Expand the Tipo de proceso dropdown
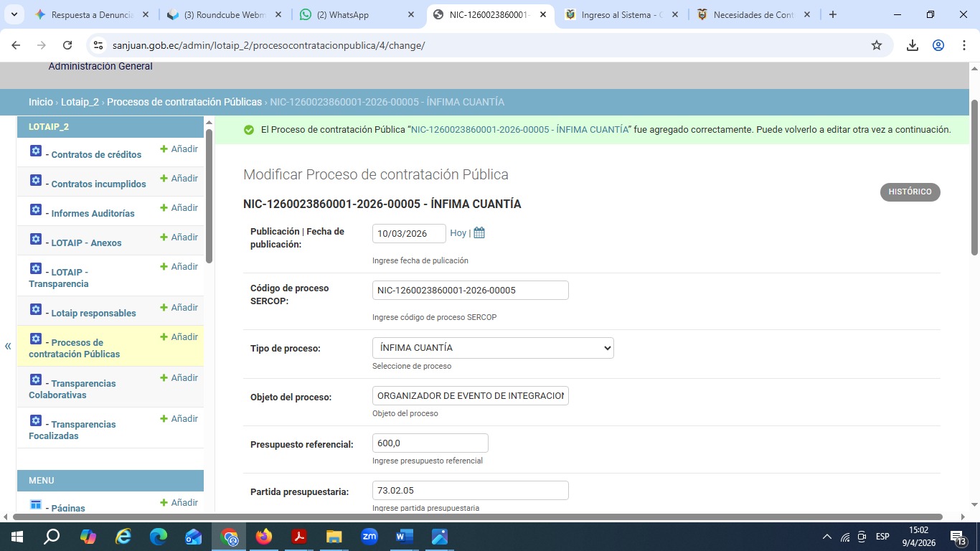The image size is (980, 551). [493, 348]
